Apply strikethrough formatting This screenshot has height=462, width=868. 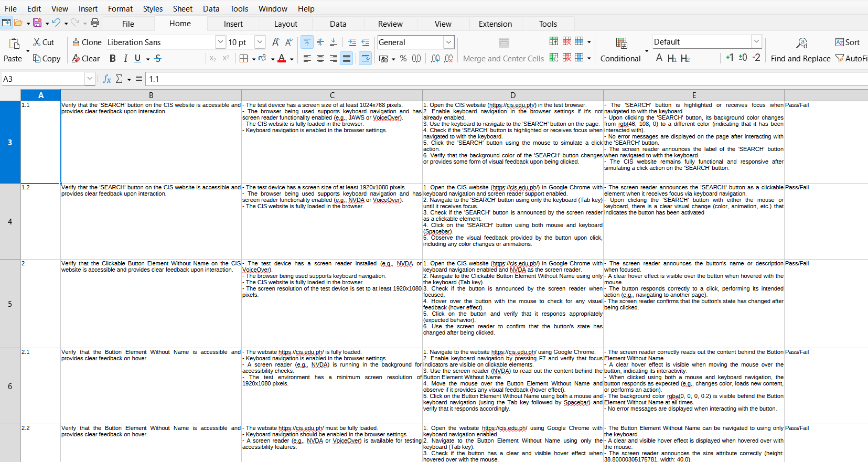[x=158, y=58]
